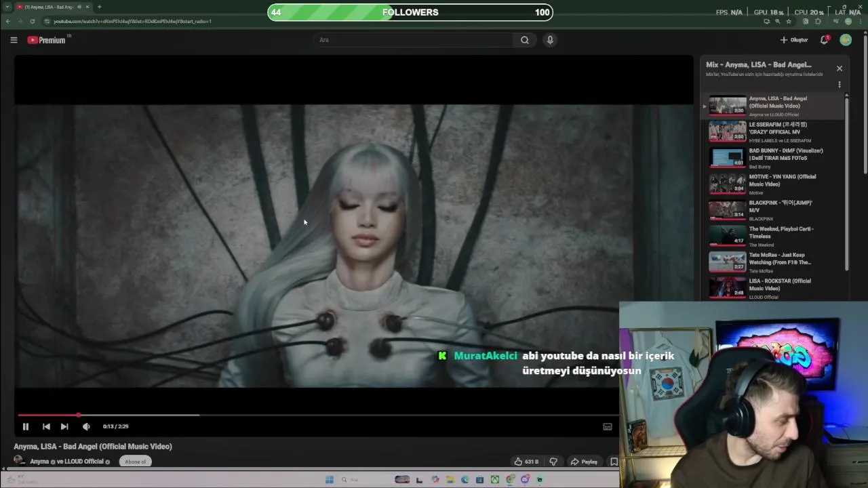Subscribe with the Abone ol button
This screenshot has height=488, width=868.
click(x=135, y=462)
